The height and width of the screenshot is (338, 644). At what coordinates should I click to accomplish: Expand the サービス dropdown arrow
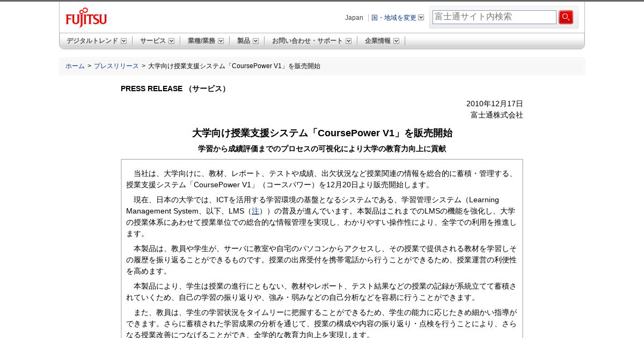[172, 41]
